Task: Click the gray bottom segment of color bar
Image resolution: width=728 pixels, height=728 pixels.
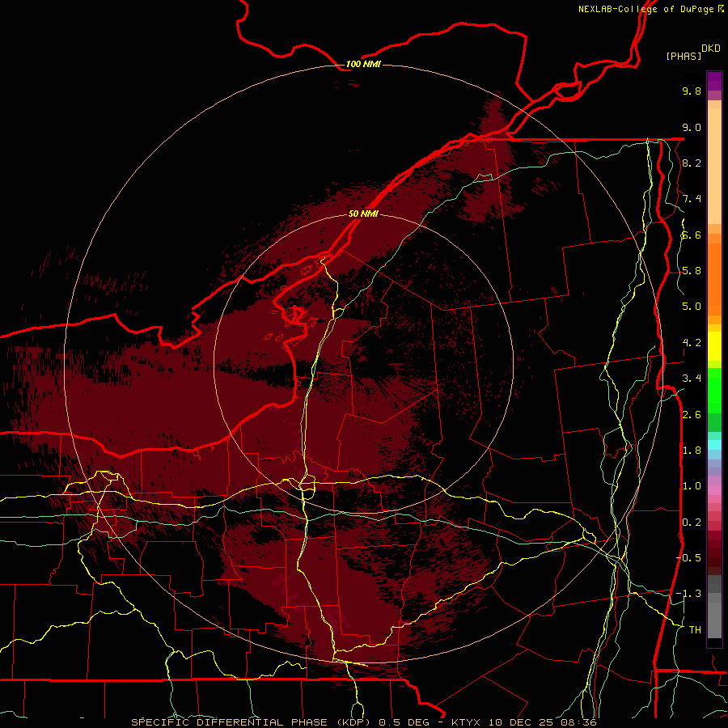Action: tap(714, 617)
